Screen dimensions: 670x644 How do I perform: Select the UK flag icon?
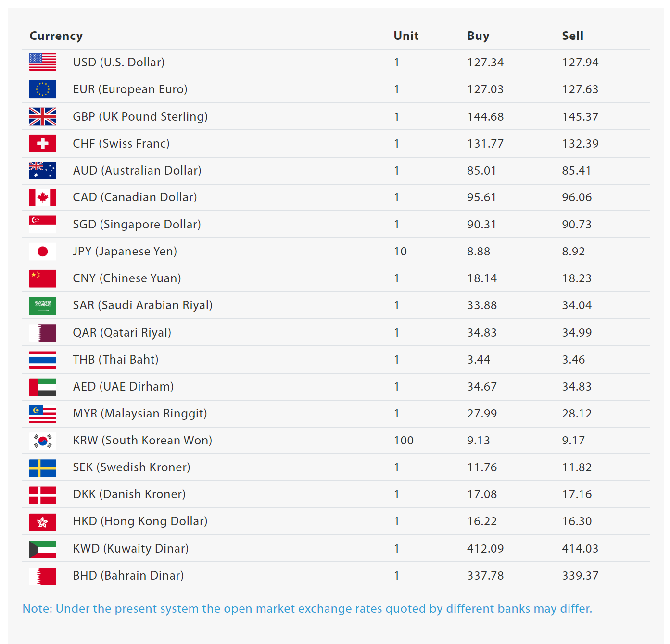43,116
